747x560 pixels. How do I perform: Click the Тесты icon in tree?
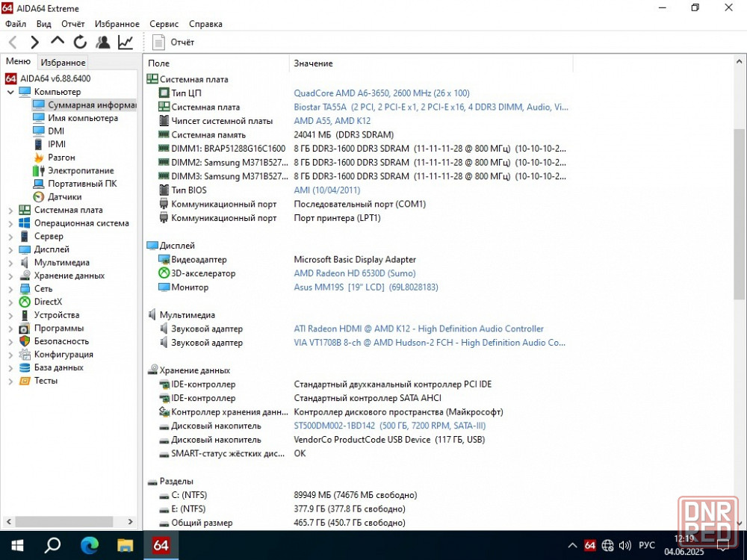tap(25, 381)
